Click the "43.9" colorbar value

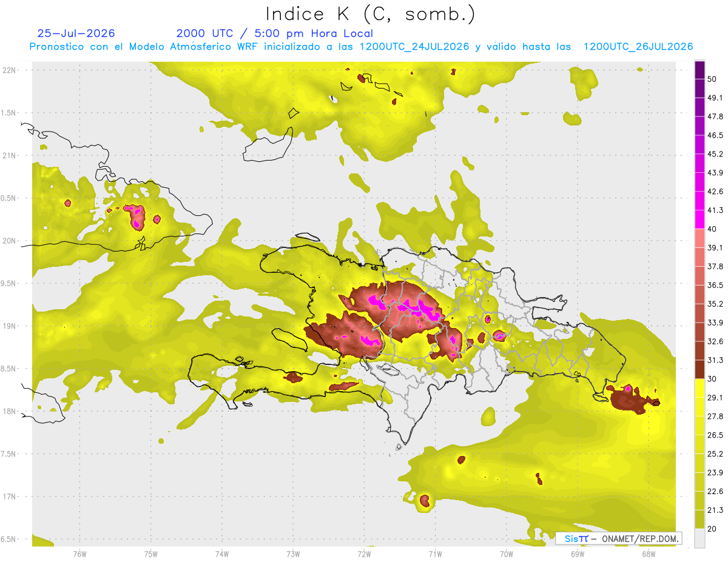[716, 173]
